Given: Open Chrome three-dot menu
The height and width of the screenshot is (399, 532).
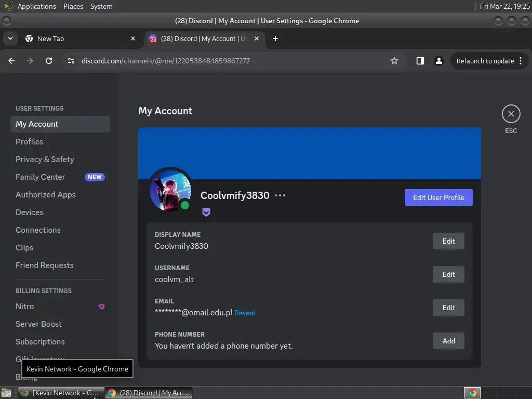Looking at the screenshot, I should (521, 61).
